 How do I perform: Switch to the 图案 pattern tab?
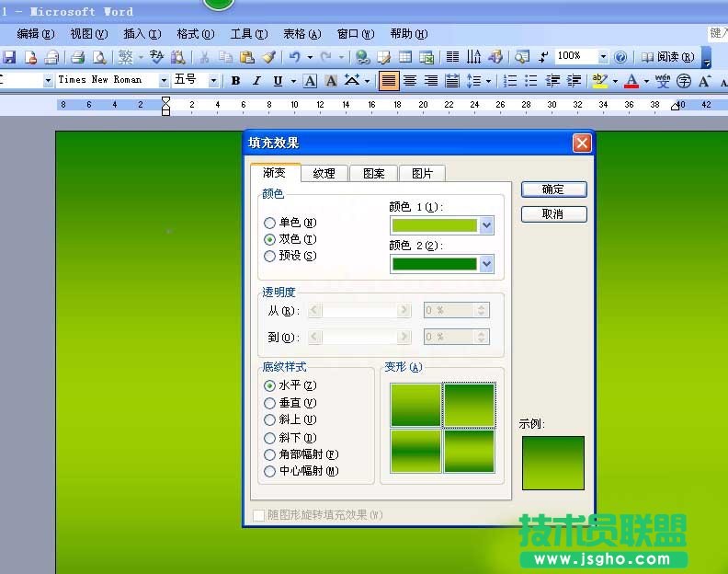pyautogui.click(x=374, y=173)
